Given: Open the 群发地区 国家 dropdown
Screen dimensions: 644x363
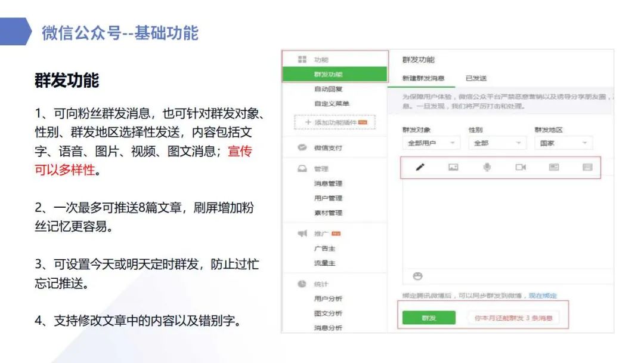Looking at the screenshot, I should pos(563,143).
